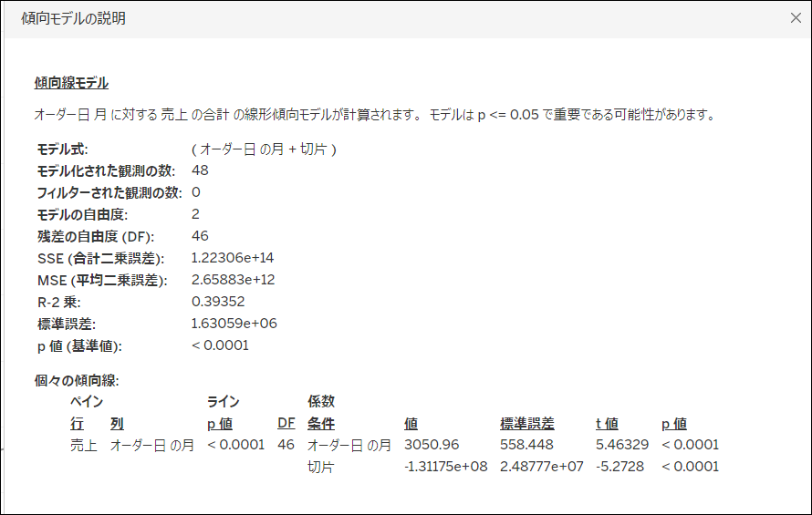Click the 標準誤差 column header under 係数
Viewport: 812px width, 515px height.
tap(526, 424)
